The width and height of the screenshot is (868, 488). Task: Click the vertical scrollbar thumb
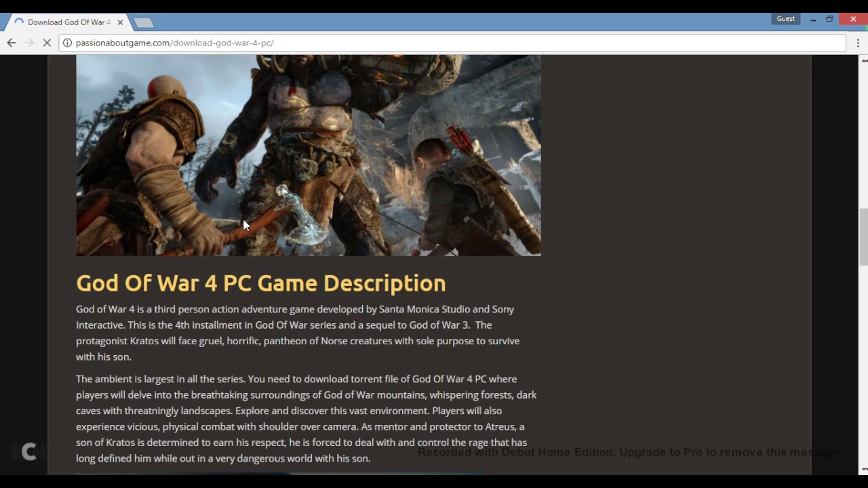tap(864, 237)
